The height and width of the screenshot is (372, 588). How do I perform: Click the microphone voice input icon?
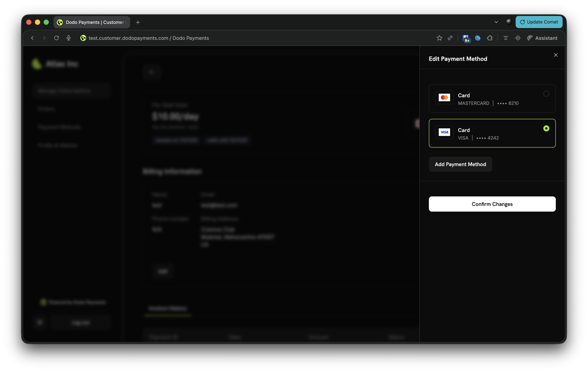coord(69,38)
